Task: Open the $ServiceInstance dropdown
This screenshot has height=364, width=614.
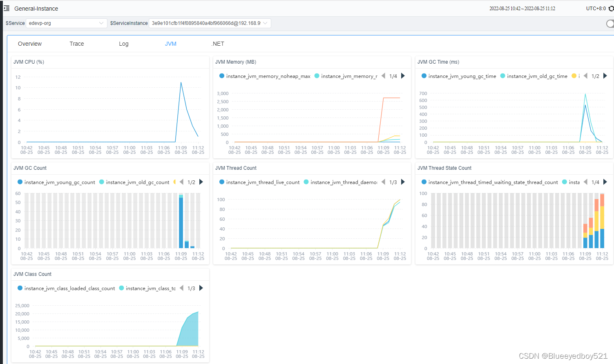Action: 210,23
